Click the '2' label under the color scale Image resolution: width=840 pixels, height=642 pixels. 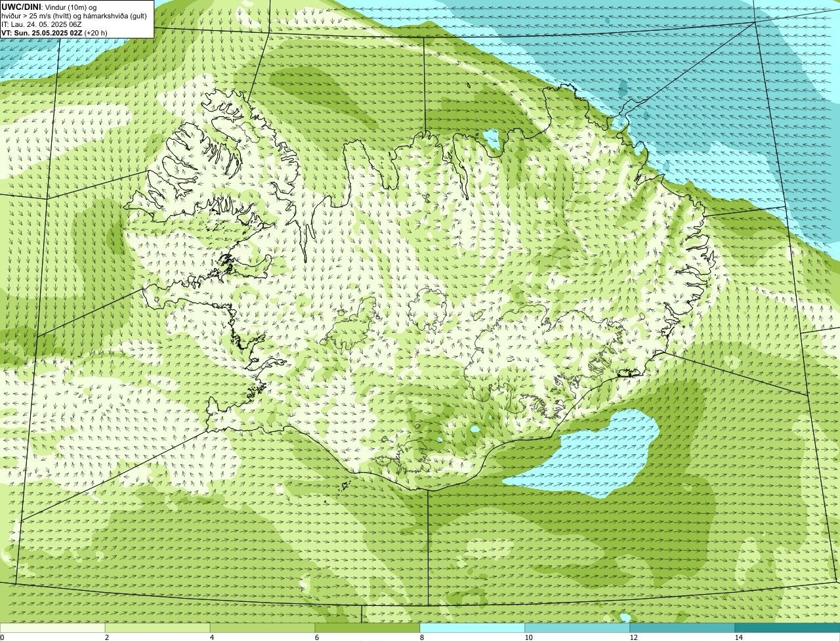click(106, 637)
